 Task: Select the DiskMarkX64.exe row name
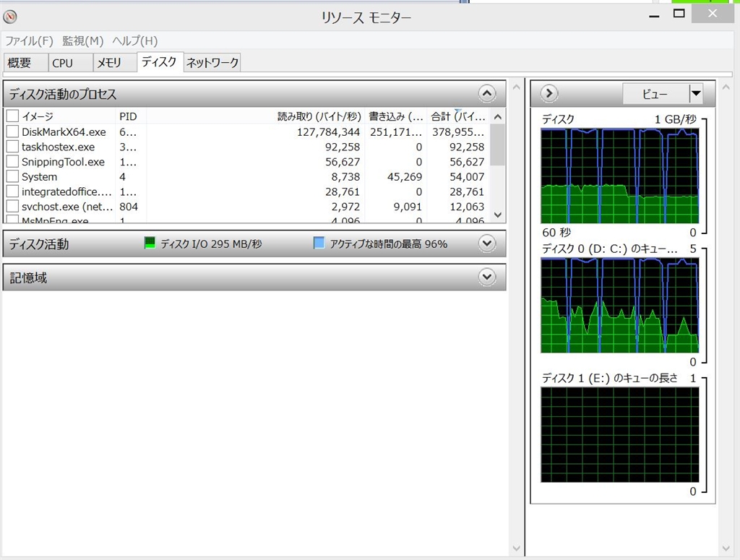(64, 132)
